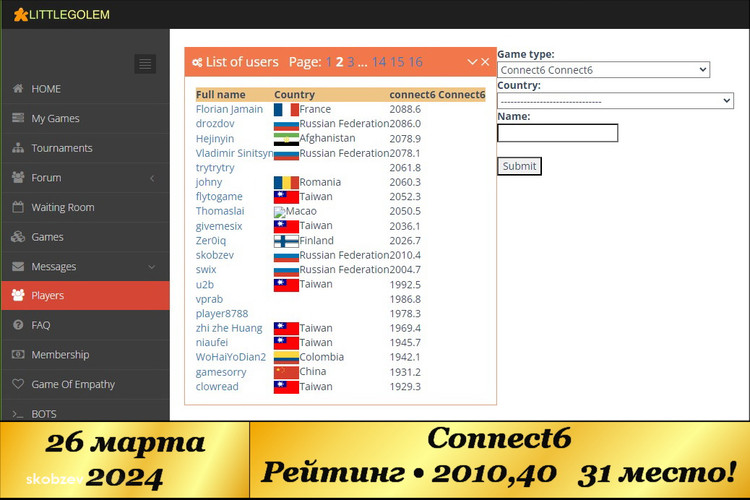Click the HOME house icon
Screen dimensions: 750x500
point(18,89)
